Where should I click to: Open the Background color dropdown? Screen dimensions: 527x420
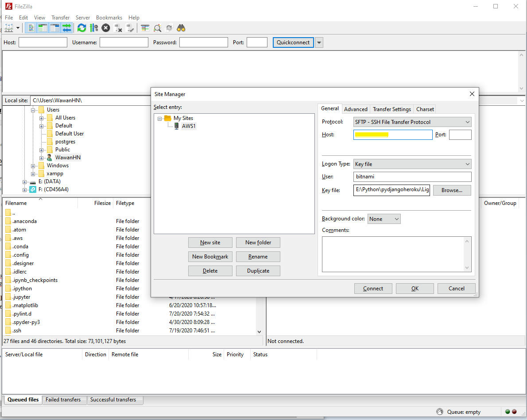(x=384, y=219)
